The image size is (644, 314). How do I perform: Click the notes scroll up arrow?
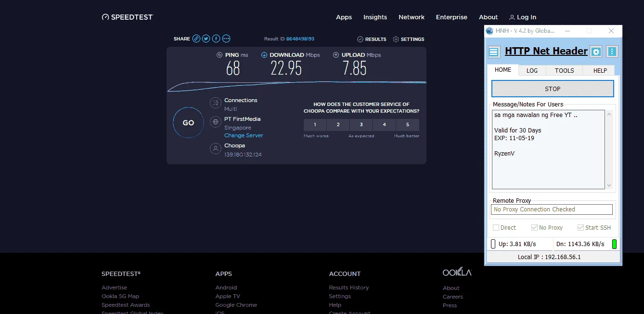point(609,115)
